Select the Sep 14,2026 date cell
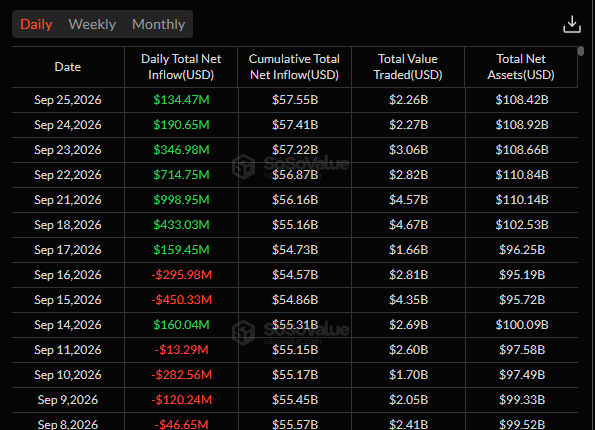Viewport: 595px width, 430px height. click(x=68, y=325)
